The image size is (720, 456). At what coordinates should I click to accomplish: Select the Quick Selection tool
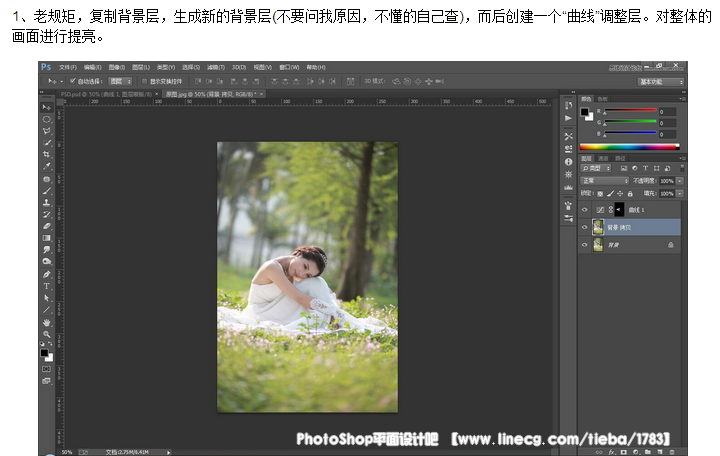coord(46,143)
